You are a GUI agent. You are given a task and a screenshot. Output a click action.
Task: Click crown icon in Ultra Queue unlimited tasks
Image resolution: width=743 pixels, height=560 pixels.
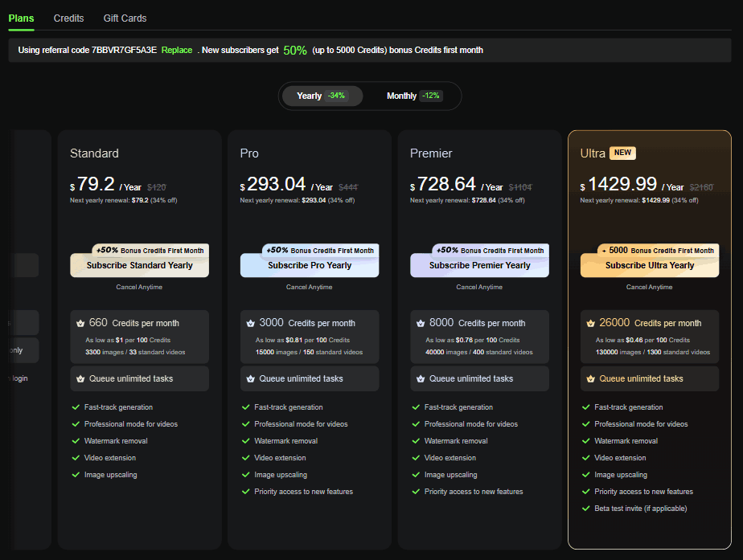coord(591,378)
